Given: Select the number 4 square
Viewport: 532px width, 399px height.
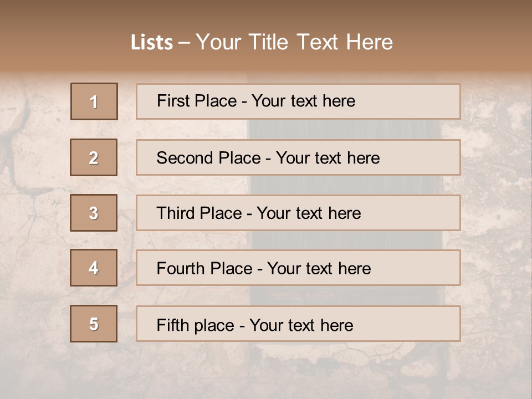Looking at the screenshot, I should [x=94, y=268].
